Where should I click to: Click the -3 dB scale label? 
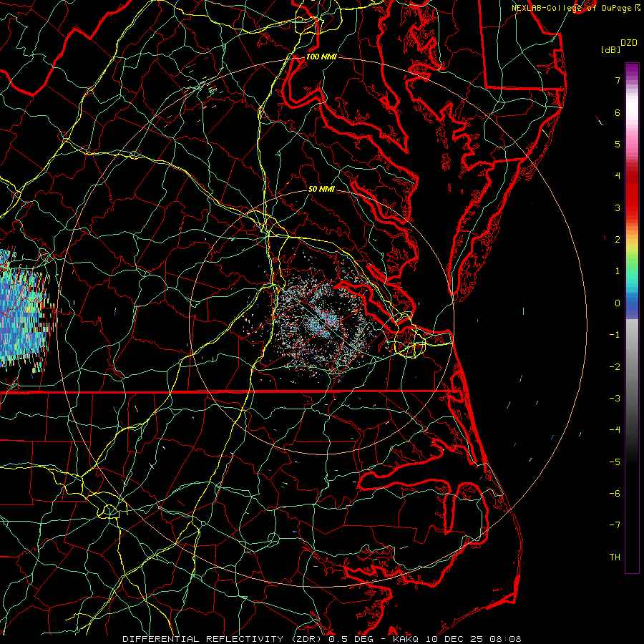pos(615,399)
